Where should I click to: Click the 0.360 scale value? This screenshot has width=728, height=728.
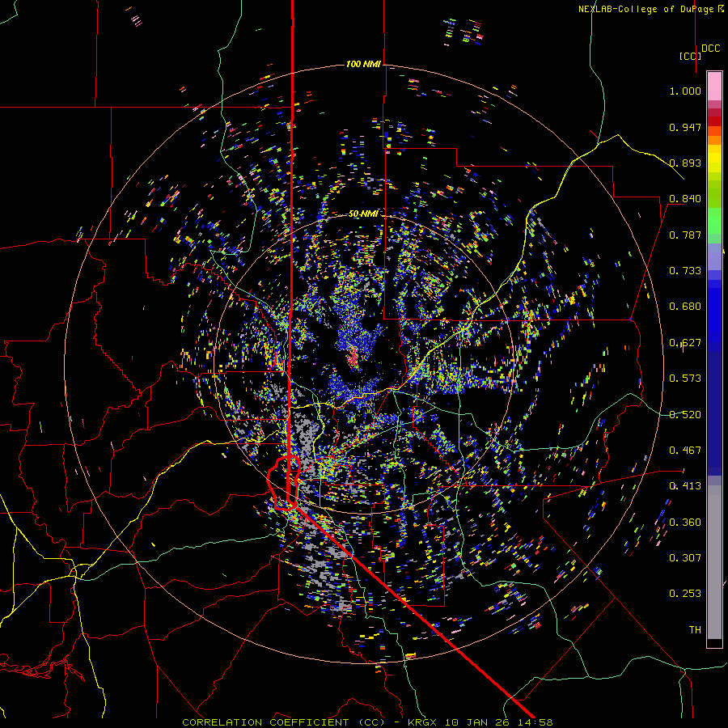tap(685, 523)
